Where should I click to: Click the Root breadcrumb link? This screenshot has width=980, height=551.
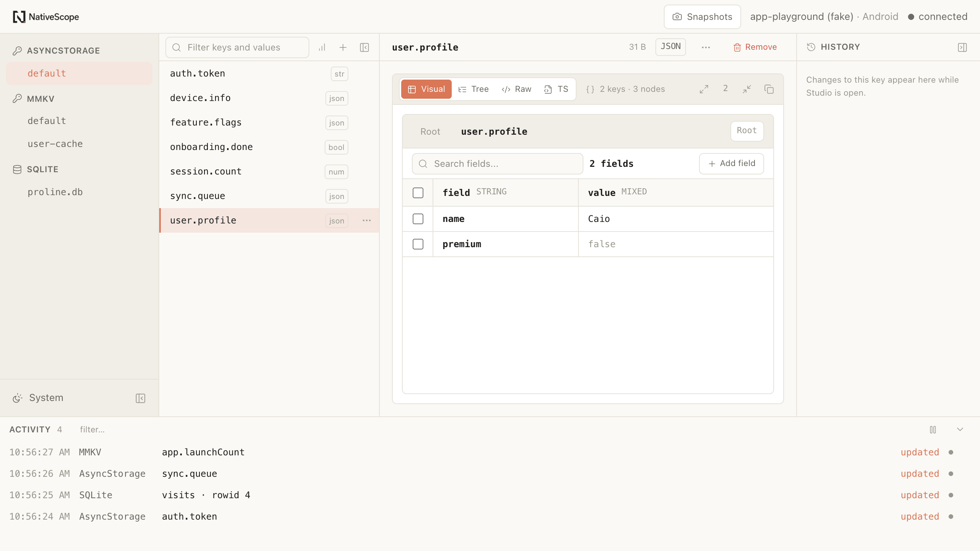point(430,132)
